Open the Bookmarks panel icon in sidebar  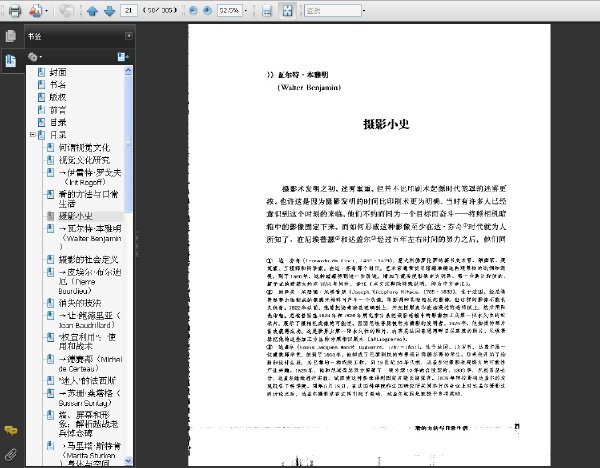pos(11,60)
